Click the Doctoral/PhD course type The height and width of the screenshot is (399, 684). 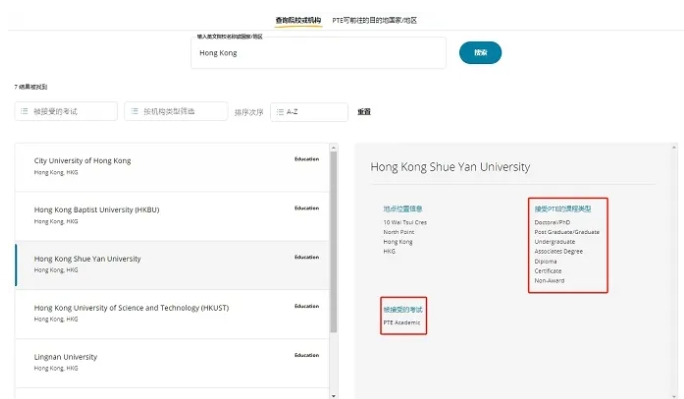(x=552, y=222)
